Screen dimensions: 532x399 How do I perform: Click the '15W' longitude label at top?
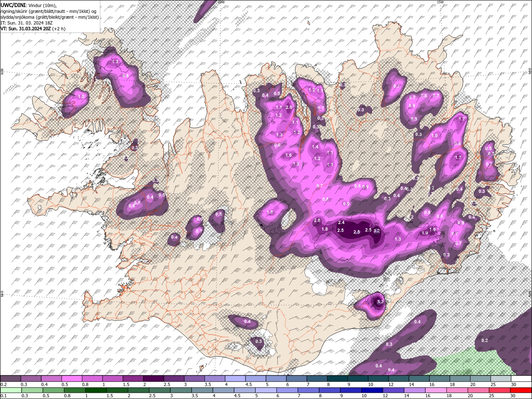click(440, 2)
